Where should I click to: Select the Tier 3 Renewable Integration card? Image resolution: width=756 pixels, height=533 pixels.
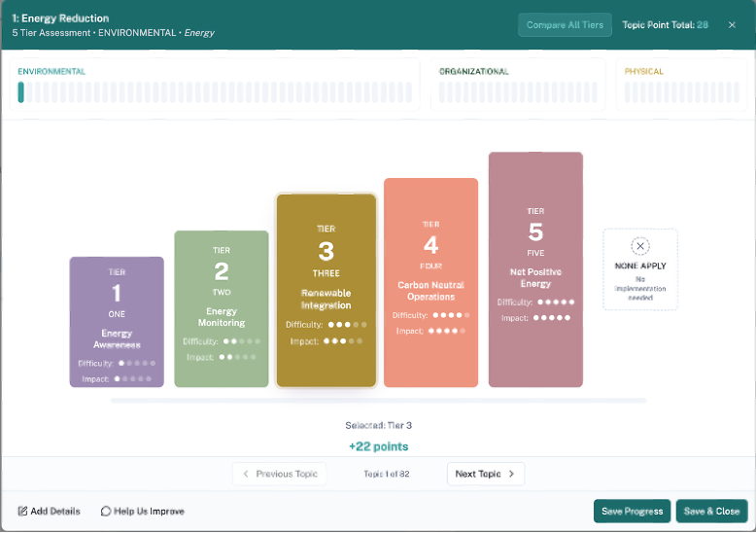click(326, 290)
